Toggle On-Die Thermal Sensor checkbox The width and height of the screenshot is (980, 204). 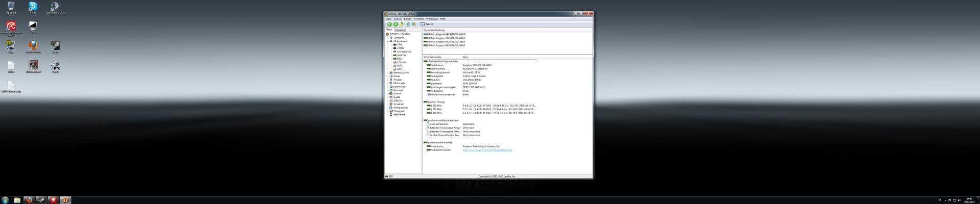428,135
